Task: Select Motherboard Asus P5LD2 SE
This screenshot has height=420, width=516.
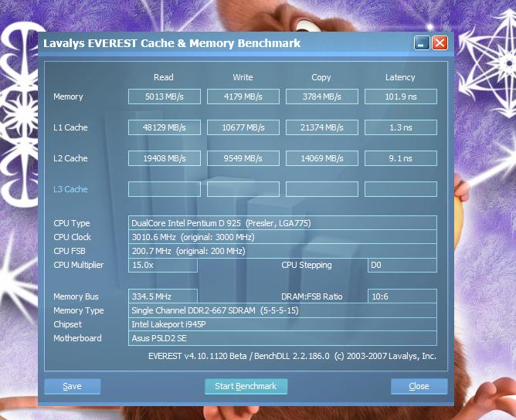Action: tap(283, 338)
